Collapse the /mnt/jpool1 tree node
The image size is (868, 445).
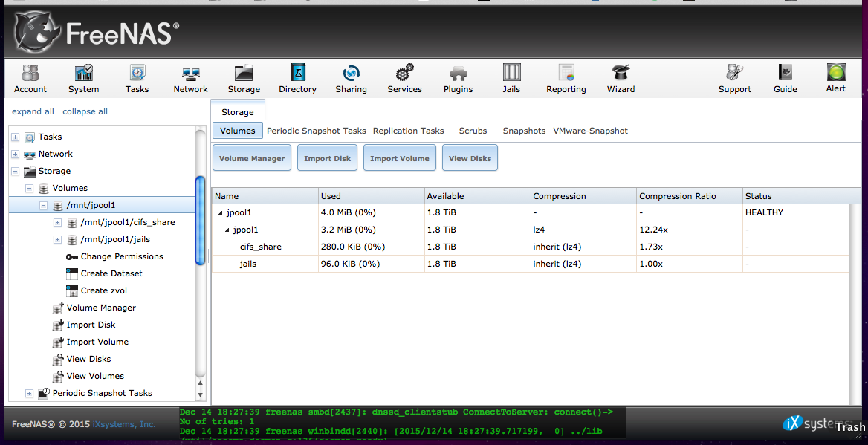point(43,205)
